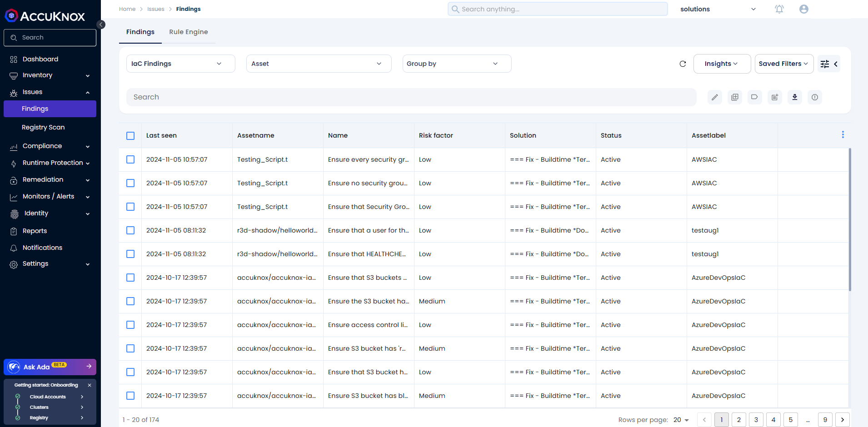868x427 pixels.
Task: Open the user profile avatar icon
Action: (x=804, y=9)
